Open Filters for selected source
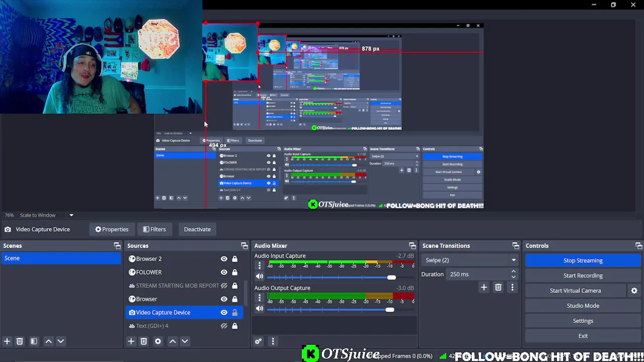The height and width of the screenshot is (362, 644). 154,229
